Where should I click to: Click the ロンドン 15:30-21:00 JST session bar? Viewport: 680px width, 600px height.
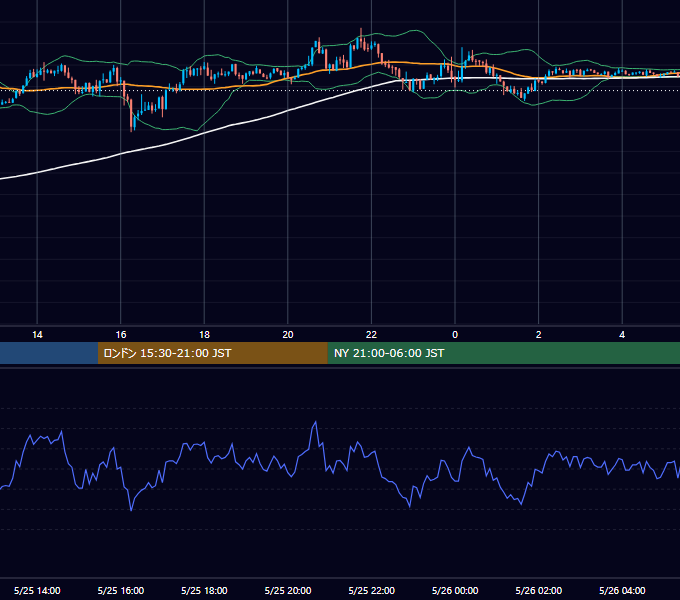[212, 353]
